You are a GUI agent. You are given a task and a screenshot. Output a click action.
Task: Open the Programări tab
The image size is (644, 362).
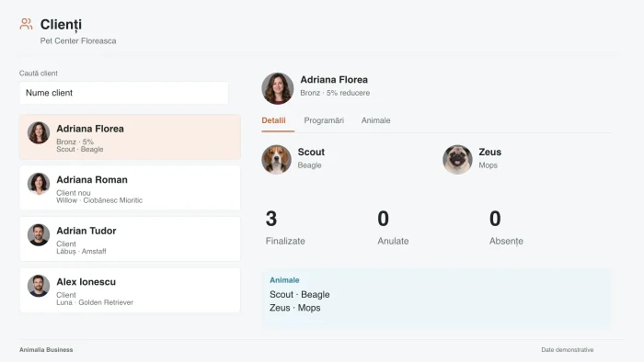[x=324, y=120]
